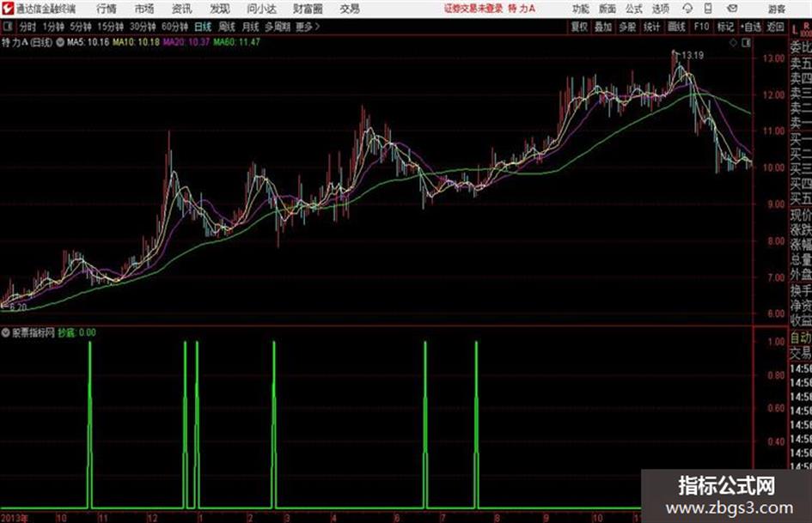Click the 返回 back button
Viewport: 812px width, 523px height.
(x=775, y=27)
